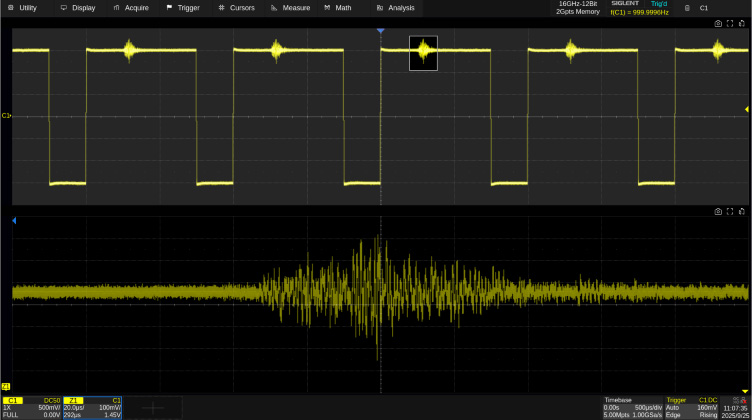This screenshot has width=752, height=420.
Task: Click the 160mV trigger level value
Action: pos(707,408)
